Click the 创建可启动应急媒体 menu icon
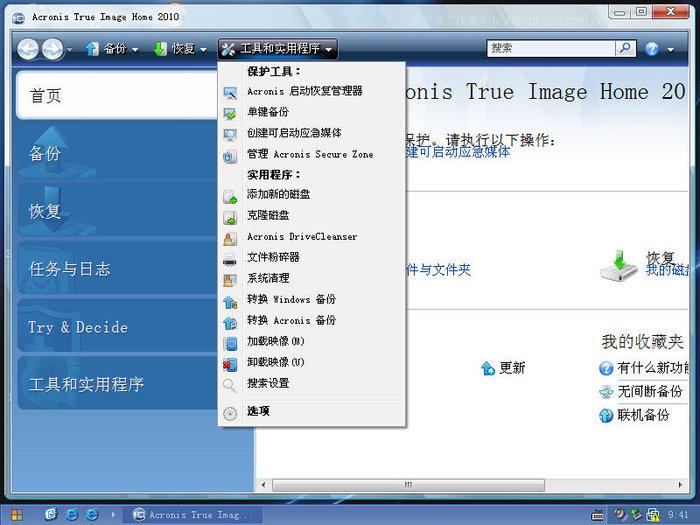Viewport: 700px width, 525px height. pyautogui.click(x=230, y=134)
